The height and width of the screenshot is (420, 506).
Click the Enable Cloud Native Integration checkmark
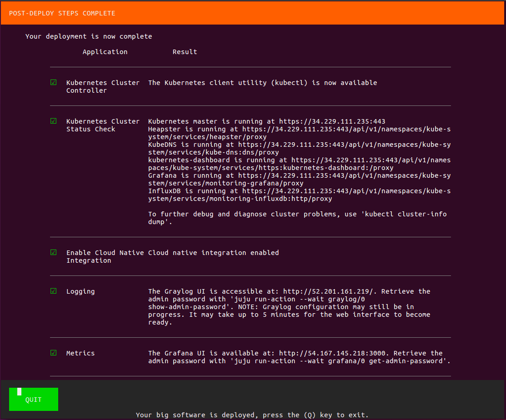[x=54, y=253]
